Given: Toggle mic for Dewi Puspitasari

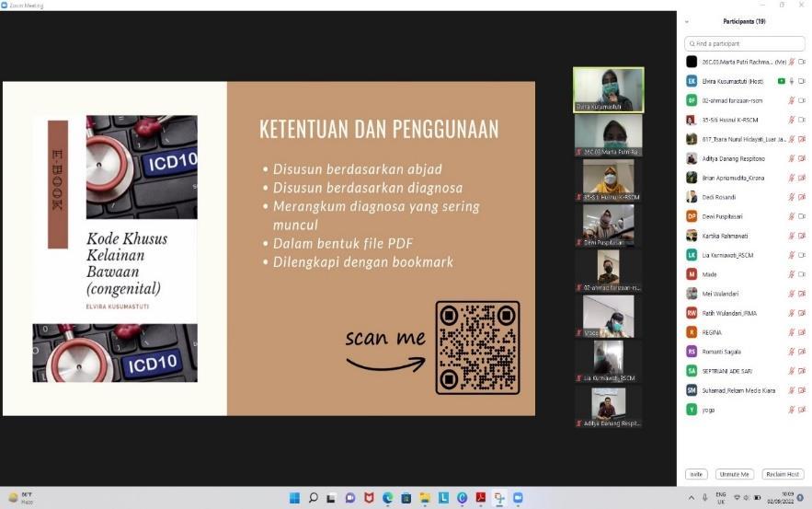Looking at the screenshot, I should [x=791, y=216].
